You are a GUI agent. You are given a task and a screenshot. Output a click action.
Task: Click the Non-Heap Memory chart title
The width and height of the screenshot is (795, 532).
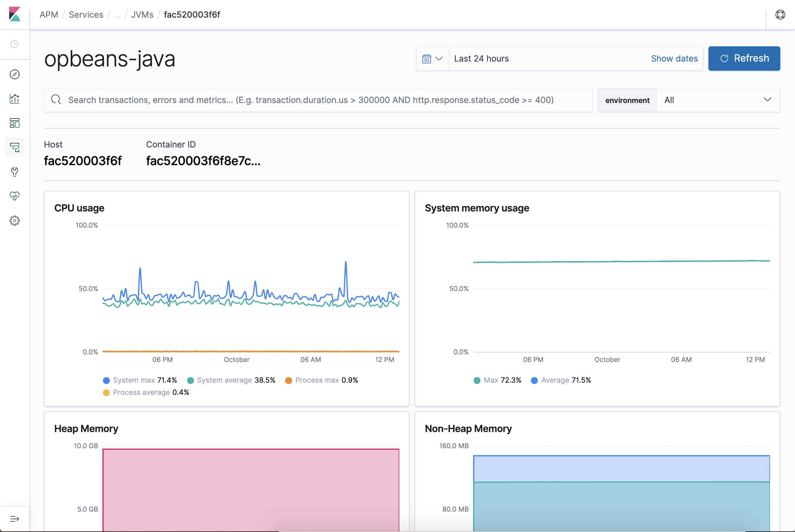click(x=468, y=428)
